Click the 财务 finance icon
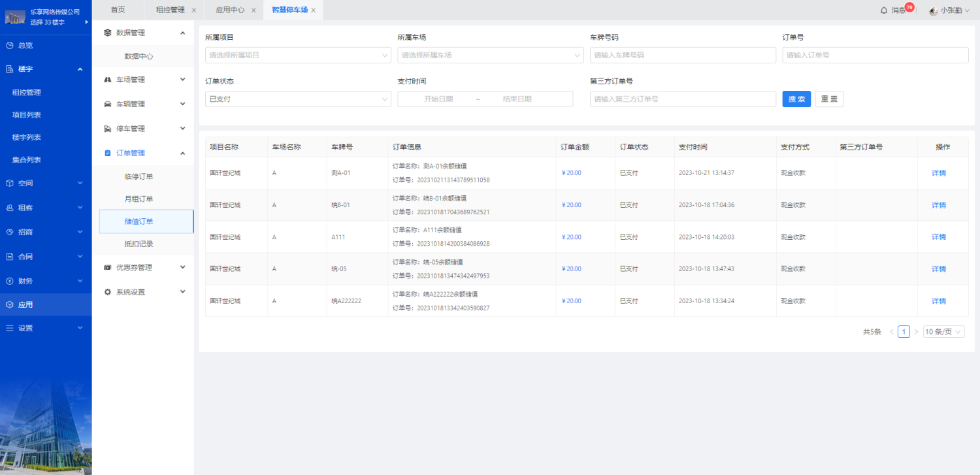Screen dimensions: 980x475 [x=10, y=281]
